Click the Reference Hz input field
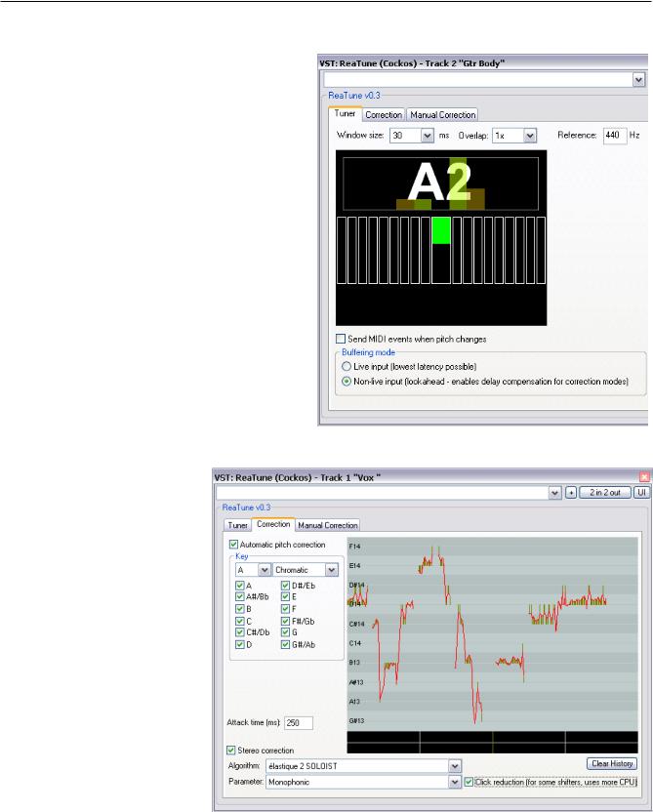Image resolution: width=653 pixels, height=812 pixels. tap(615, 135)
